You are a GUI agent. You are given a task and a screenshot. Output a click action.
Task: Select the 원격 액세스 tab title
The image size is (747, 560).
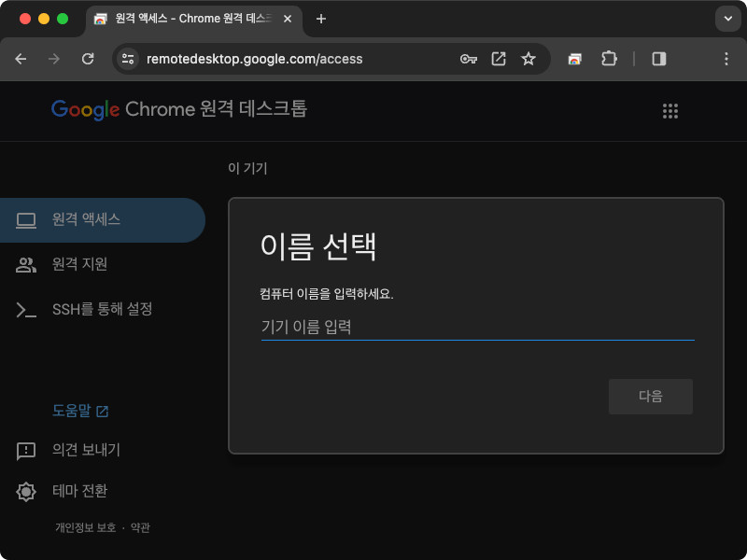[x=193, y=19]
